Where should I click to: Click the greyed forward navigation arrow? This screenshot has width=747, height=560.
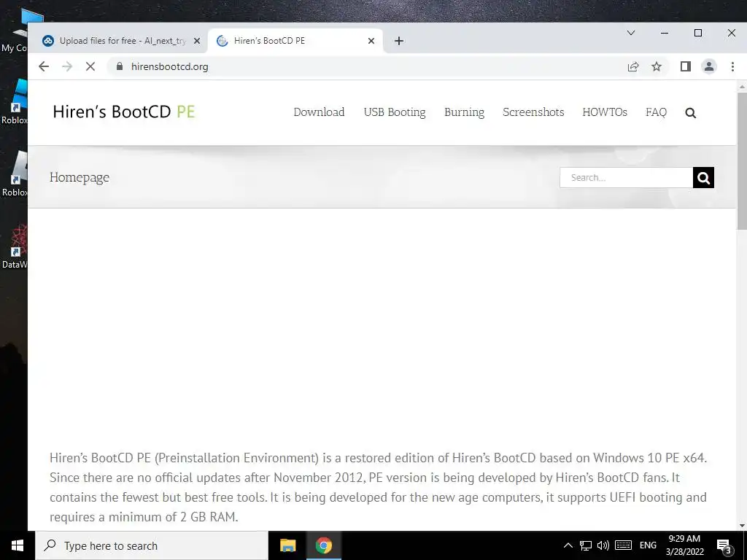[67, 66]
